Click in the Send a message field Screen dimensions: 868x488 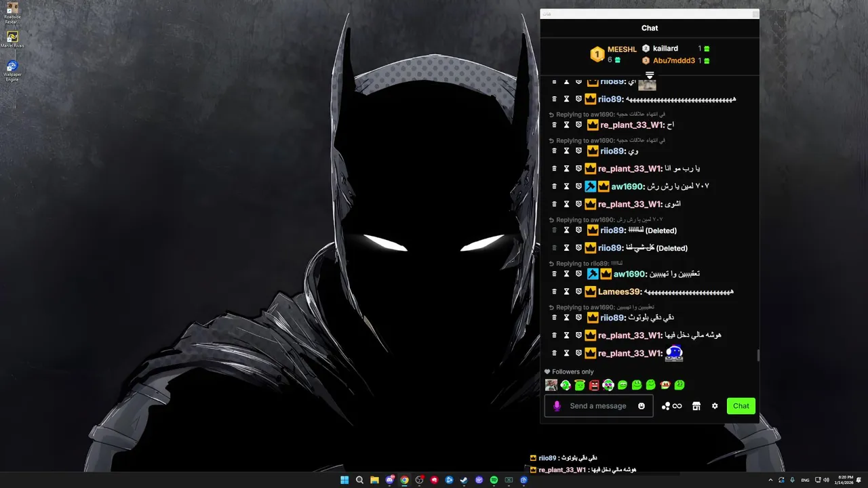(x=598, y=406)
